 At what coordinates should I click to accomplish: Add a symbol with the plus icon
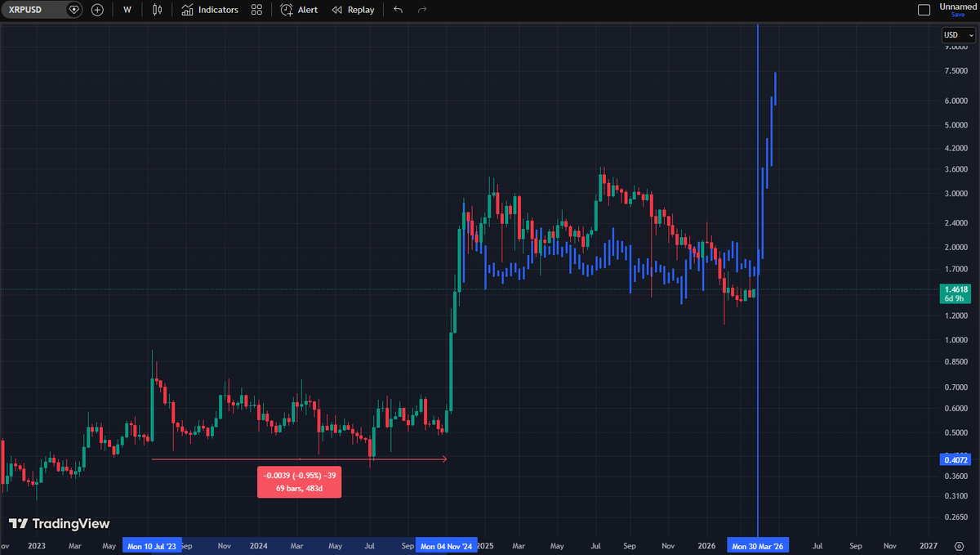pos(97,10)
